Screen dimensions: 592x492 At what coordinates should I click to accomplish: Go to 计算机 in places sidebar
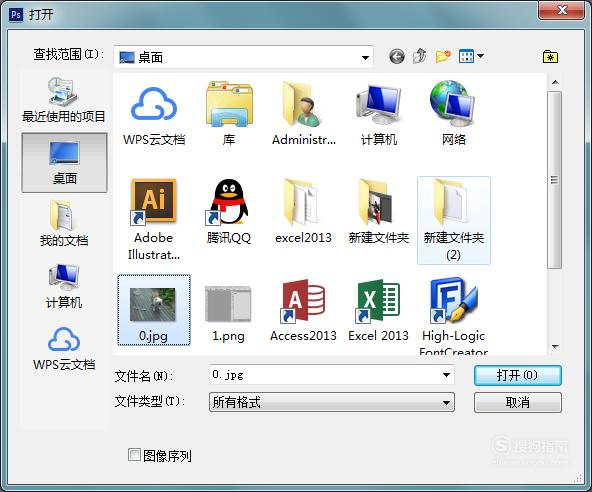(x=64, y=286)
